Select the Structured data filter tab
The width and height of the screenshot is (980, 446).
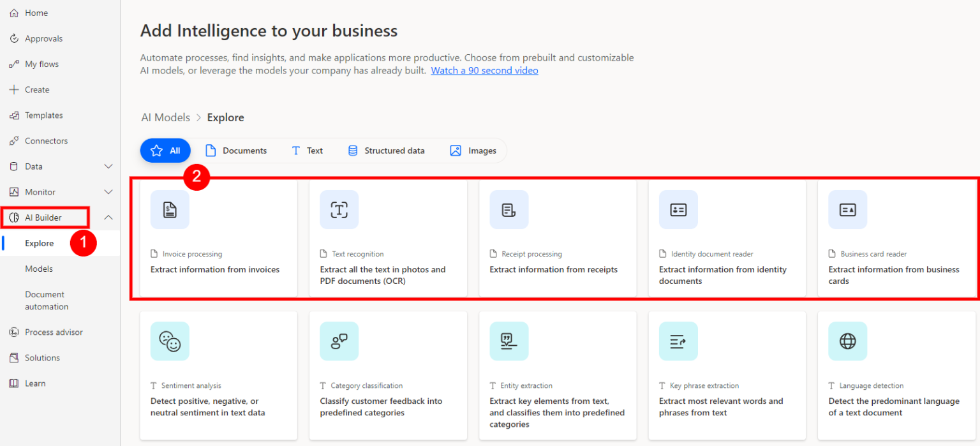386,151
